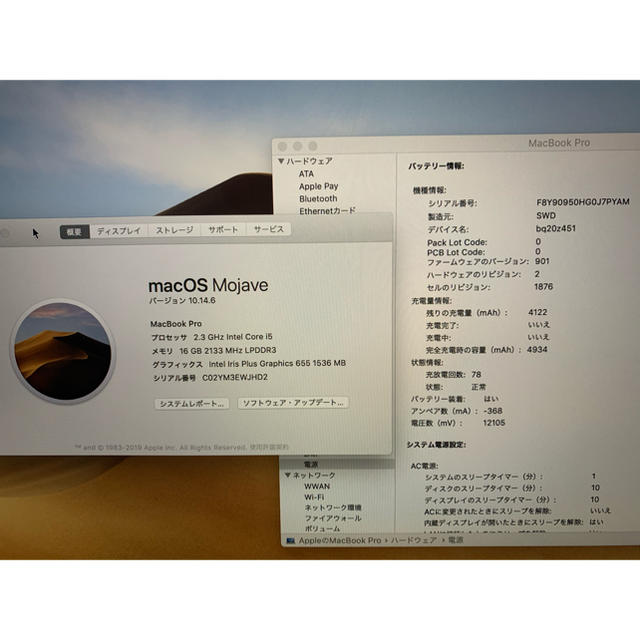Click the macOS Mojave dune logo image
This screenshot has width=640, height=640.
[62, 351]
